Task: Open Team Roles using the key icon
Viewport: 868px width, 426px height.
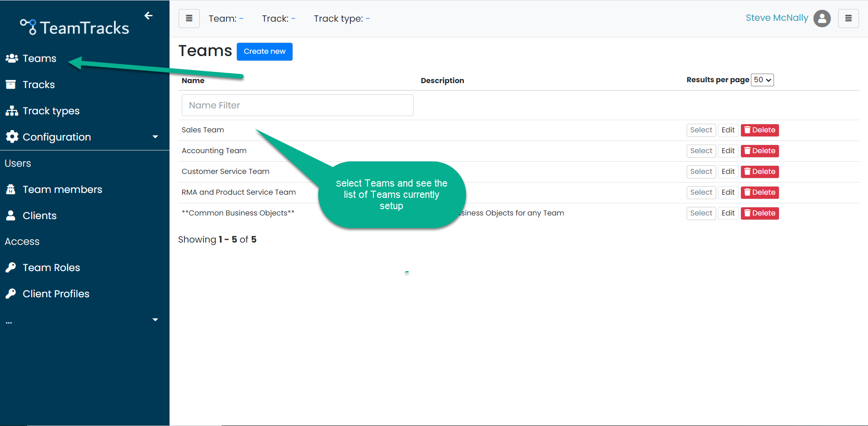Action: click(11, 267)
